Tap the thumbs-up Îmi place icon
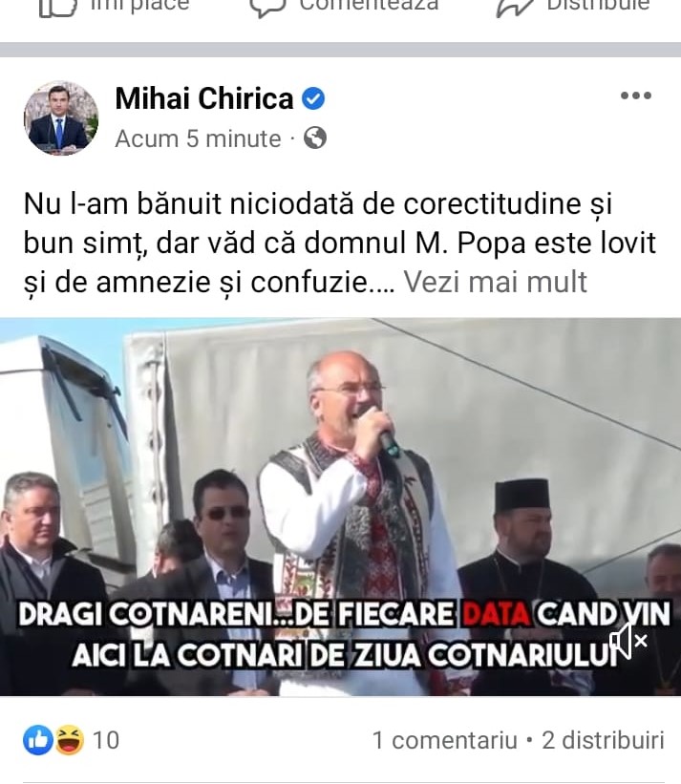The image size is (681, 784). (58, 7)
